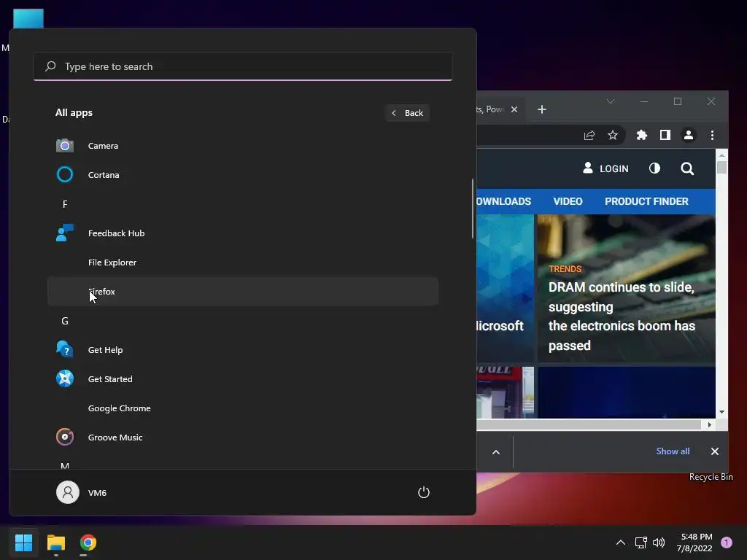This screenshot has height=560, width=747.
Task: Open the notification badge icon
Action: pos(727,542)
